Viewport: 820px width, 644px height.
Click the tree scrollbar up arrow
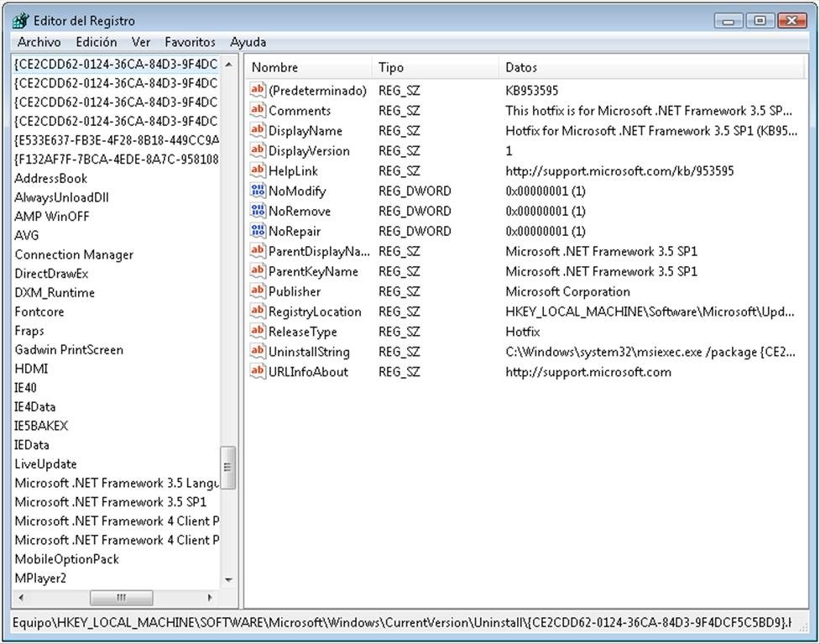pos(228,65)
